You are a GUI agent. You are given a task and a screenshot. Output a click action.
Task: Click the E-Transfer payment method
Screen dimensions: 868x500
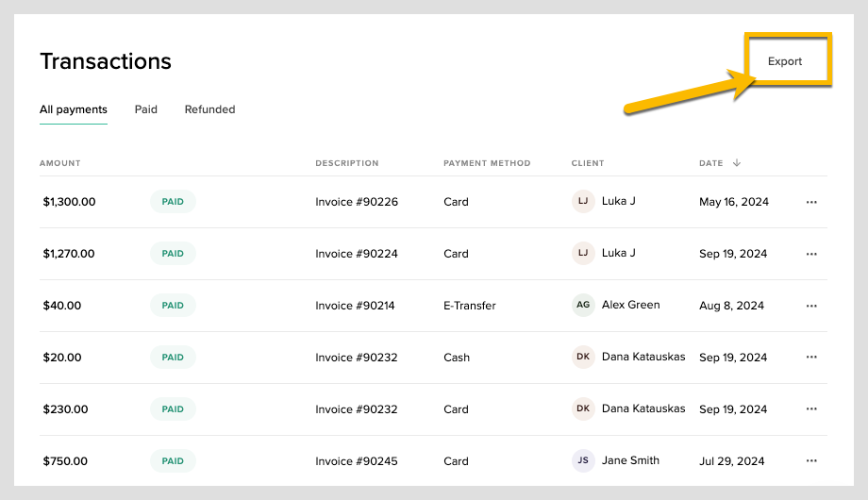(x=470, y=306)
